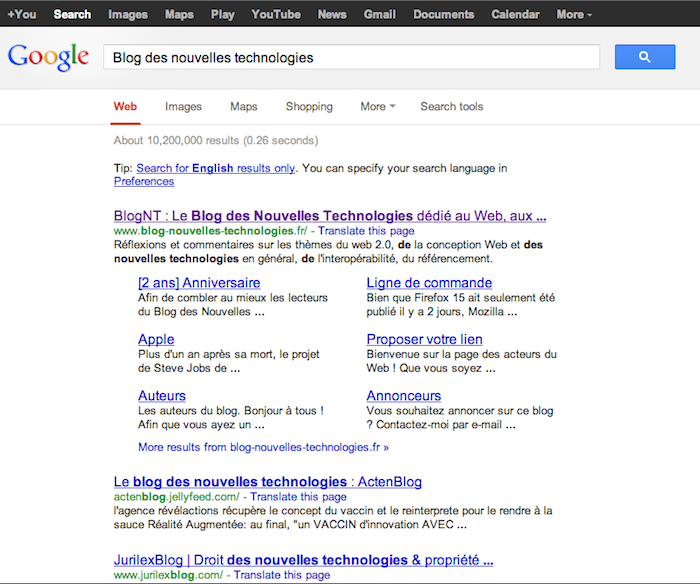Open 'Proposer votre lien' sitelink
The height and width of the screenshot is (584, 700).
point(425,339)
